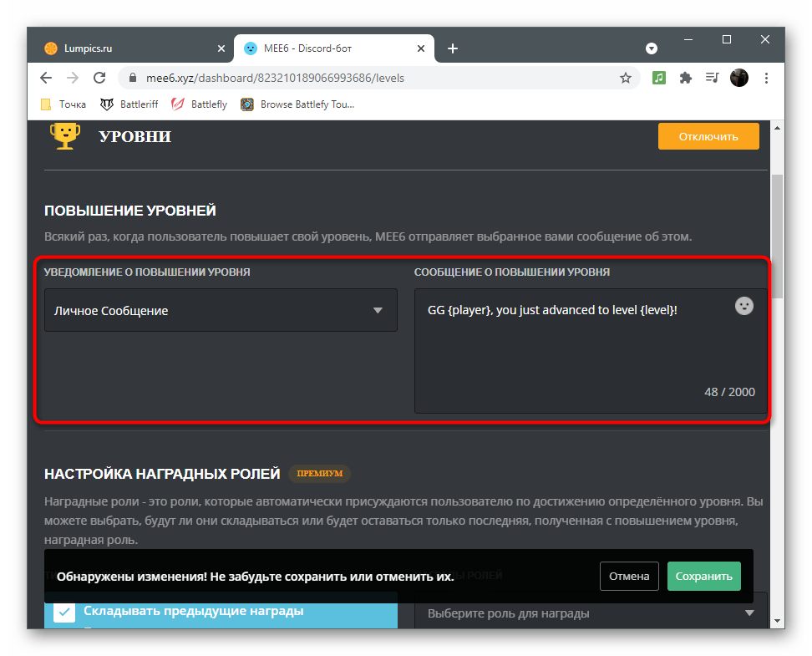Open the browser extensions puzzle icon
Image resolution: width=812 pixels, height=656 pixels.
(x=686, y=78)
